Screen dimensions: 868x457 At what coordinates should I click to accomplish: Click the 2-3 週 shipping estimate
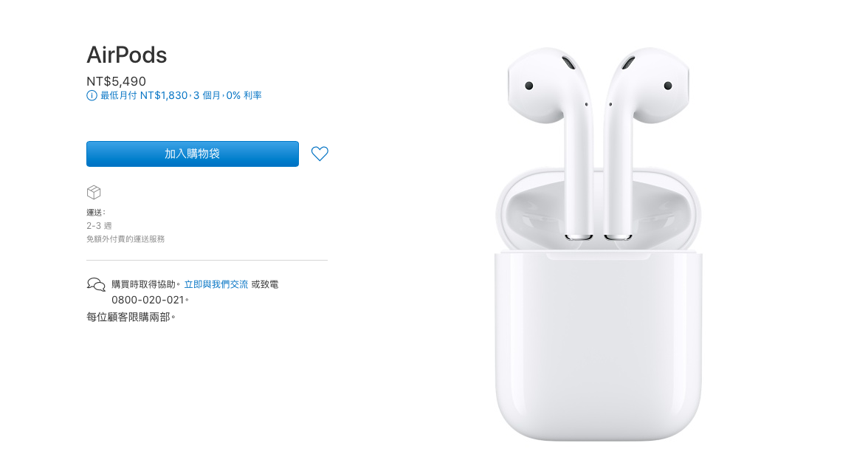[99, 226]
